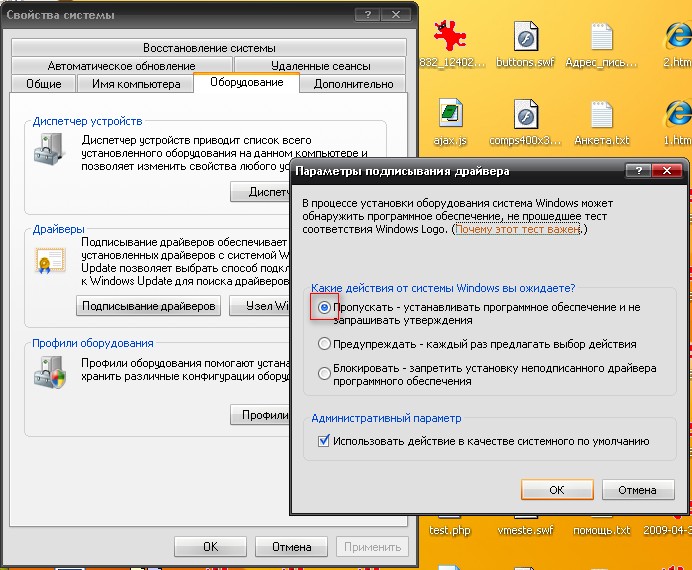
Task: Go to the Дополнительно tab
Action: (x=353, y=85)
